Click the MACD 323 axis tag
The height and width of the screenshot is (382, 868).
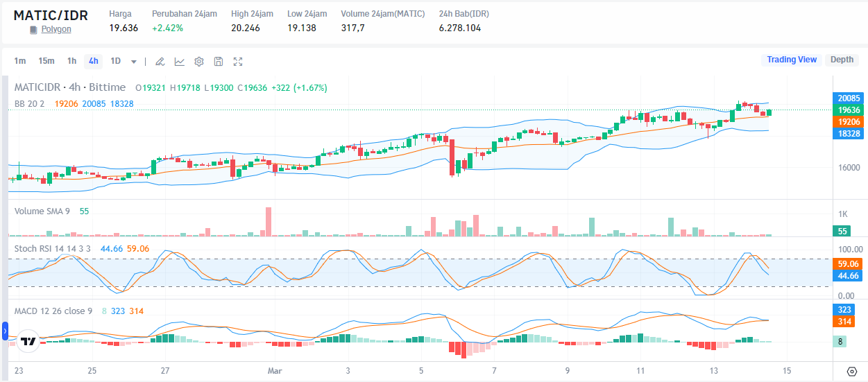tap(844, 310)
